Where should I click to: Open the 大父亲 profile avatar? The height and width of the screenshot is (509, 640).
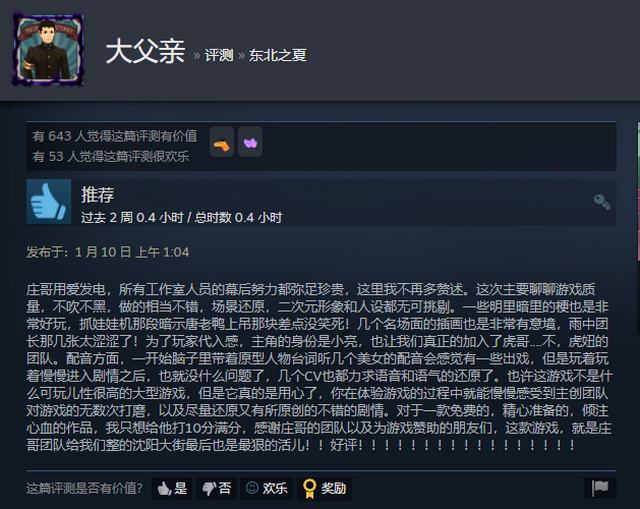coord(48,50)
